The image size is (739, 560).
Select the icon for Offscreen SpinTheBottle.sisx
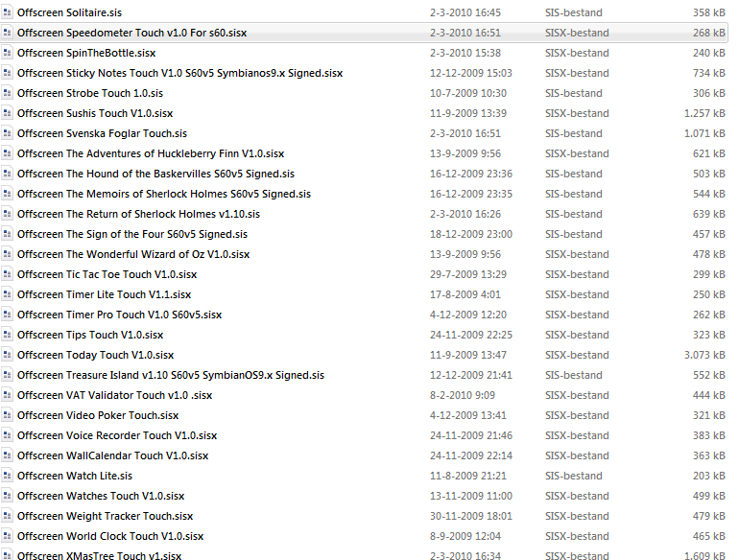click(x=7, y=54)
